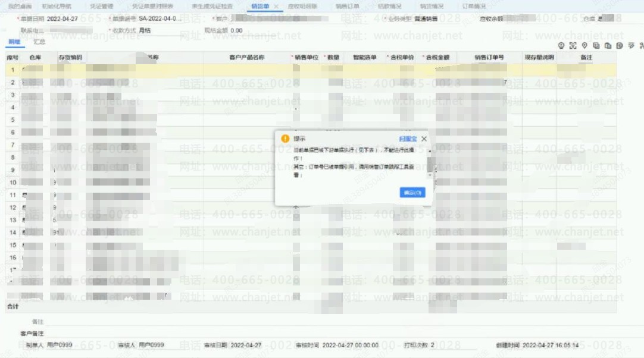
Task: Open the 问服宝 help link in dialog
Action: pyautogui.click(x=408, y=139)
